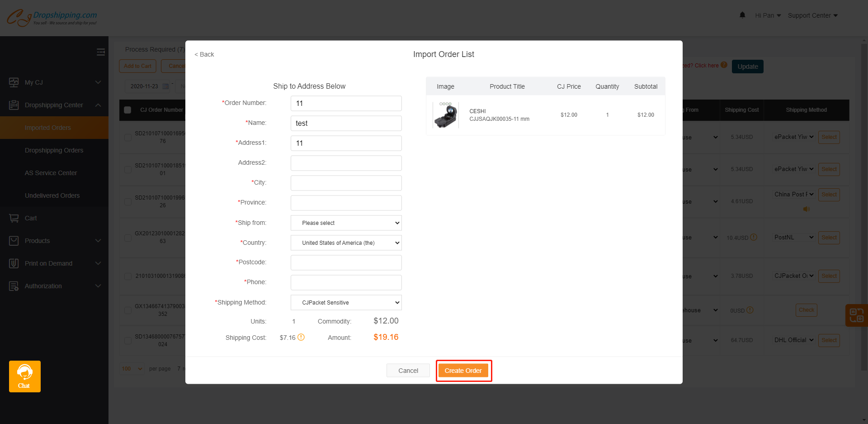The height and width of the screenshot is (424, 868).
Task: Open AS Service Center menu item
Action: (x=51, y=173)
